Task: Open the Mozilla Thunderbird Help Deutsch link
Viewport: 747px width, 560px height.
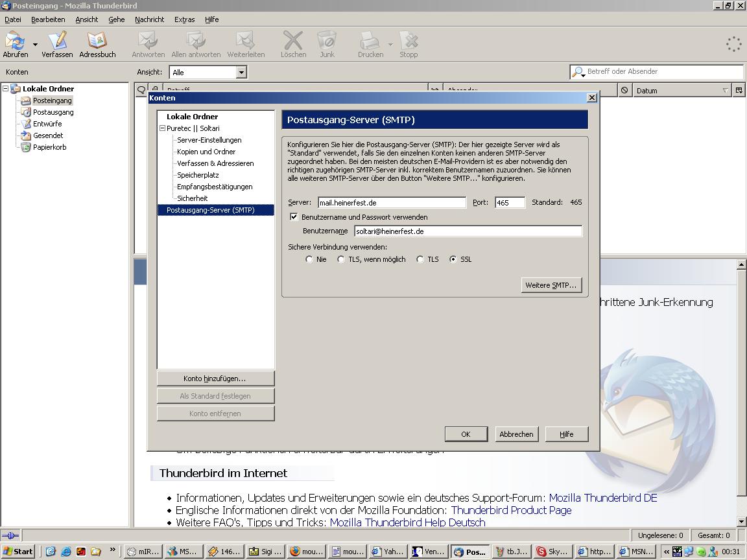Action: (407, 522)
